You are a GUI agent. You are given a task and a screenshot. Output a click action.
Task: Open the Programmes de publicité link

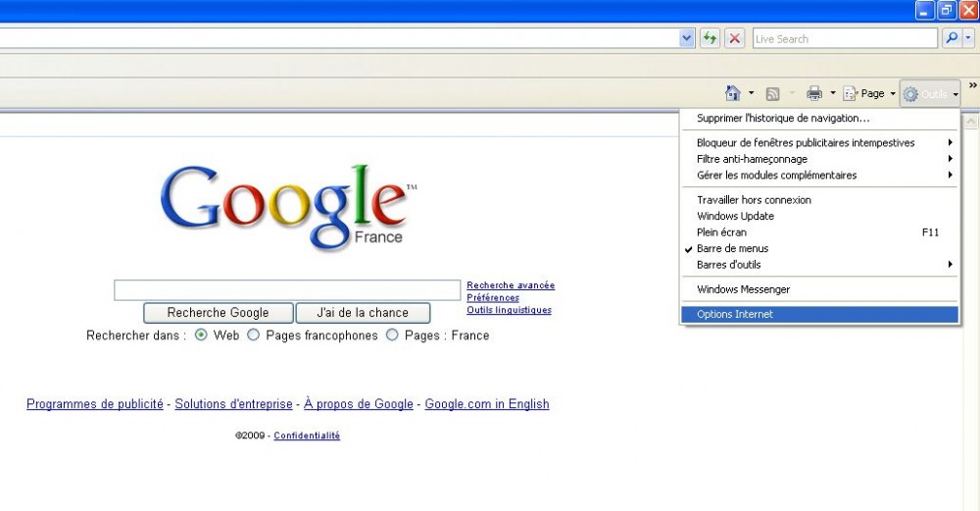pos(95,404)
